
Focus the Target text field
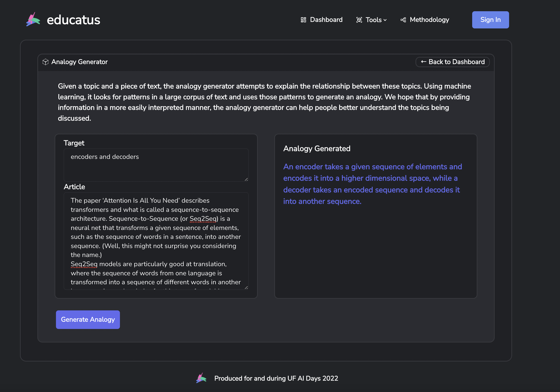(x=156, y=165)
